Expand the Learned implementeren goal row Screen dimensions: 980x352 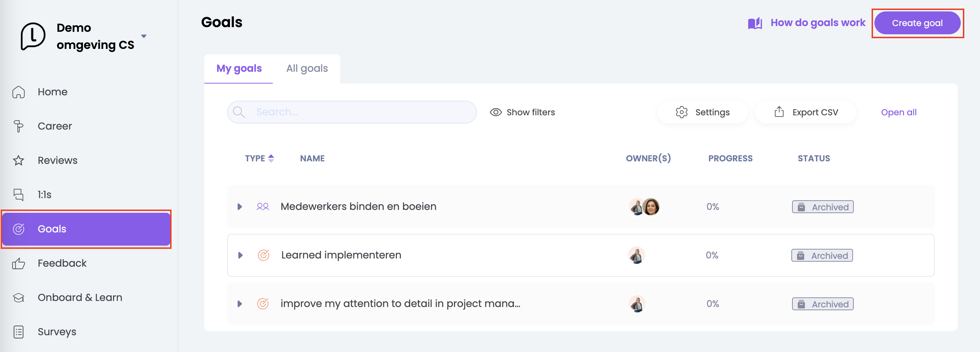coord(240,255)
